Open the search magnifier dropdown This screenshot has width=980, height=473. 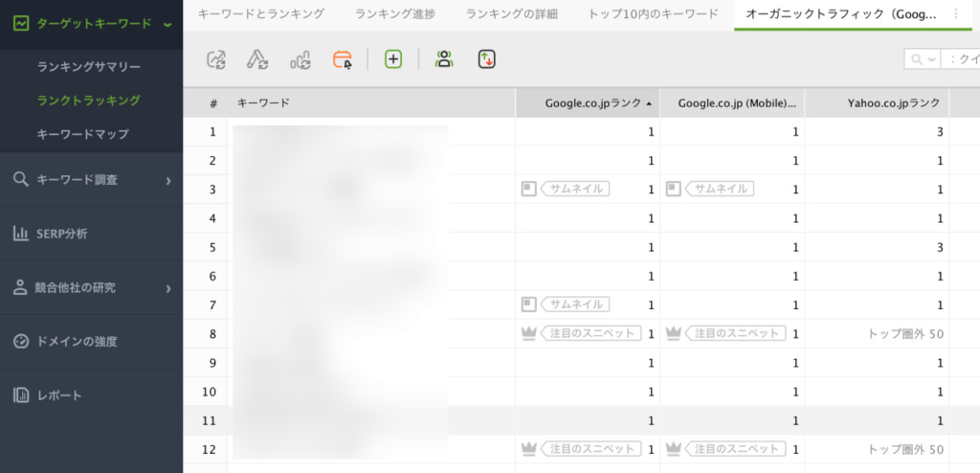(x=923, y=59)
